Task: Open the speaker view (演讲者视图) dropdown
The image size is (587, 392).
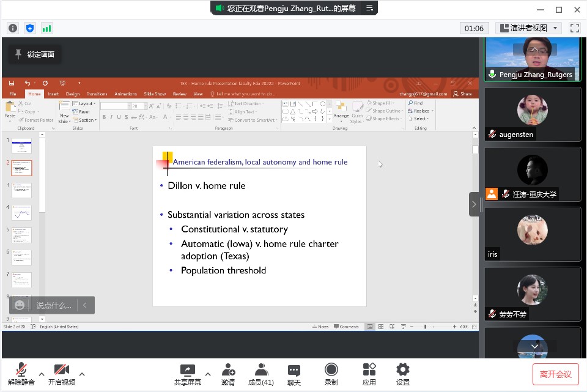Action: pos(528,28)
